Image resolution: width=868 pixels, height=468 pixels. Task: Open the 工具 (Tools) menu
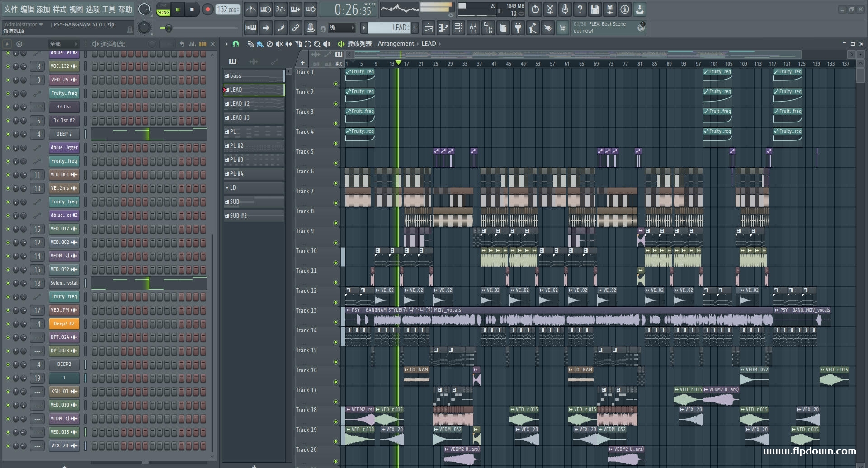tap(108, 9)
